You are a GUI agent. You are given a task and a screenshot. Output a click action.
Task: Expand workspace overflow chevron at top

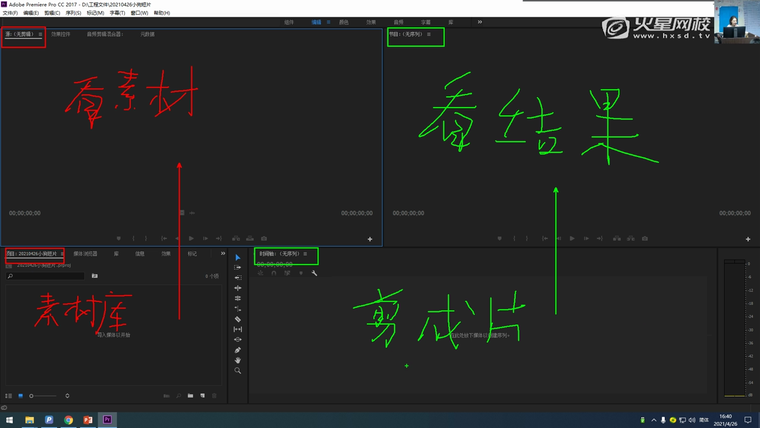point(478,21)
